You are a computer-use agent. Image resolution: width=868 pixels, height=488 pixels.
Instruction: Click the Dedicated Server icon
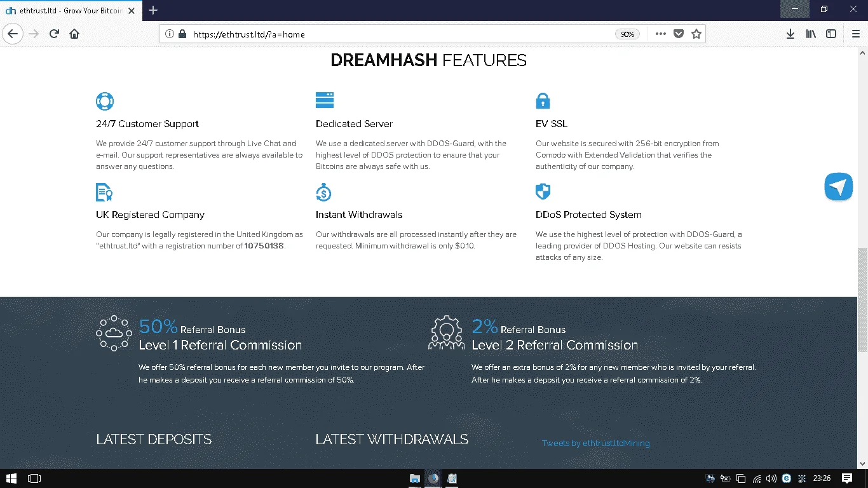point(325,100)
